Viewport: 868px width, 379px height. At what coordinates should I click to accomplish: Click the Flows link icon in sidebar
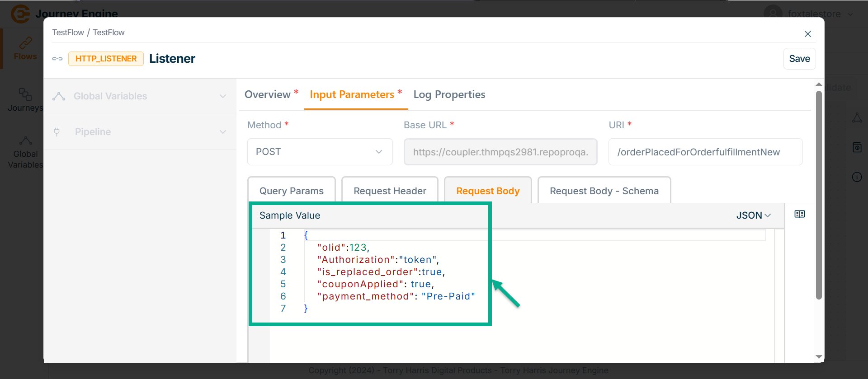25,43
